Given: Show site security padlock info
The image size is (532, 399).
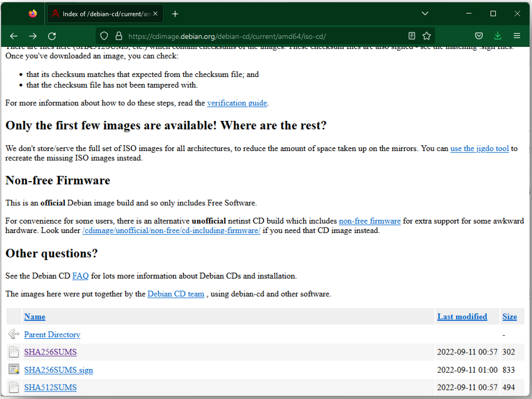Looking at the screenshot, I should [x=118, y=36].
